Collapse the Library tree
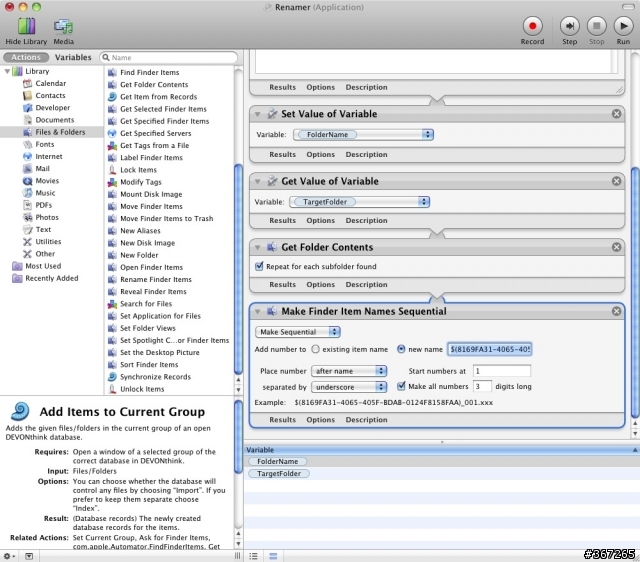Viewport: 640px width, 562px height. 7,71
